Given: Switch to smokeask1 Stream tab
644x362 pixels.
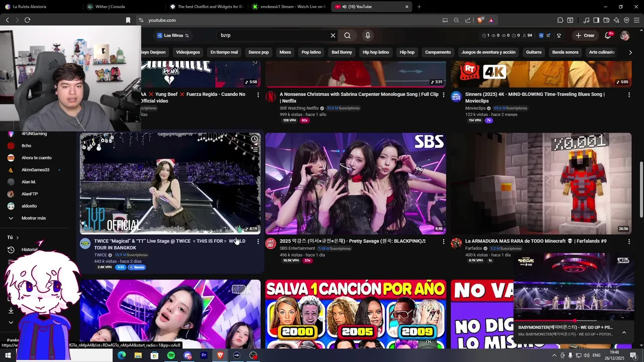Looking at the screenshot, I should point(289,7).
